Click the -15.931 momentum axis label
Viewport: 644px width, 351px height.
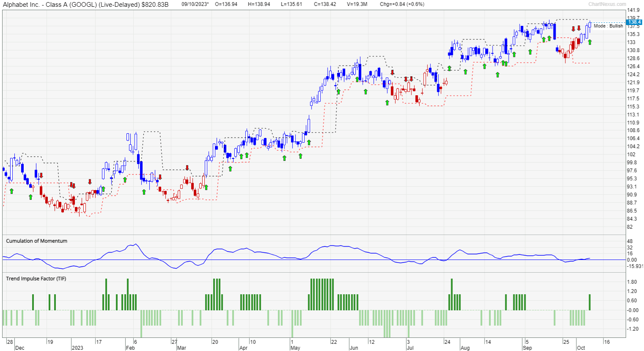tap(635, 266)
